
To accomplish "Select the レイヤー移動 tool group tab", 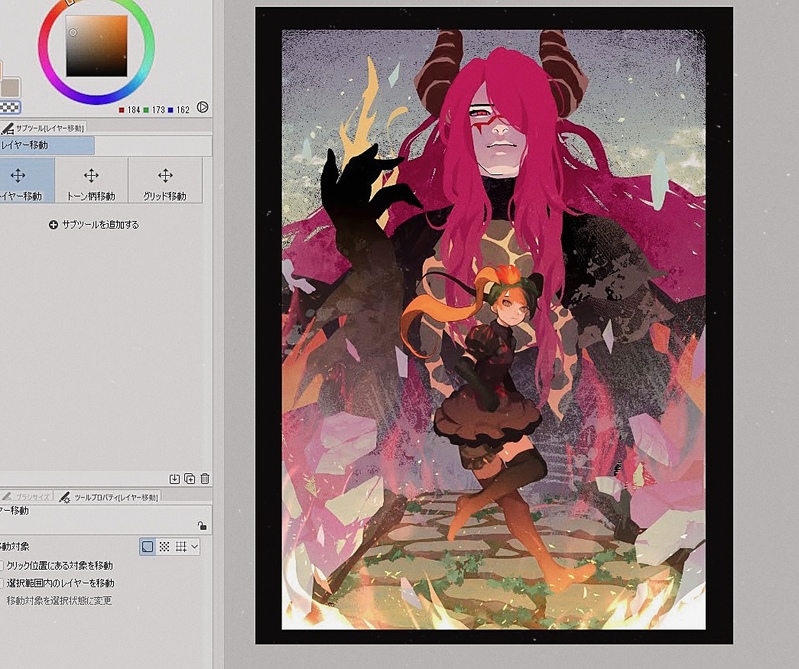I will click(x=47, y=145).
